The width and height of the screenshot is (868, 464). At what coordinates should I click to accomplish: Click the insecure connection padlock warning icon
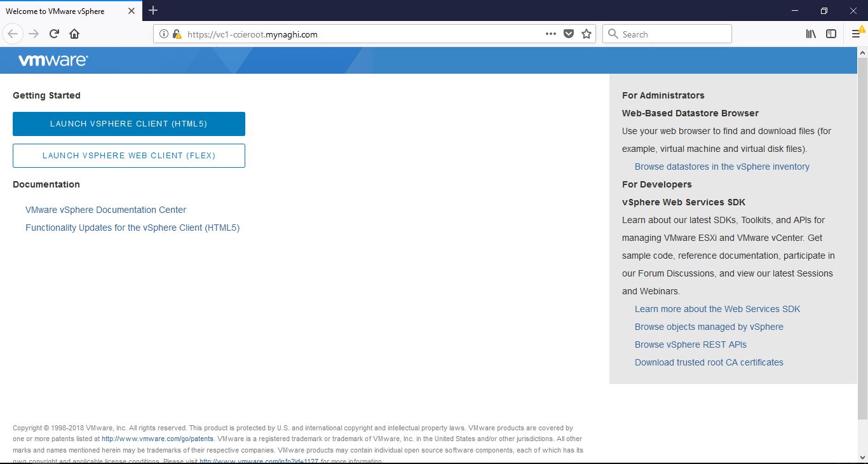coord(177,34)
